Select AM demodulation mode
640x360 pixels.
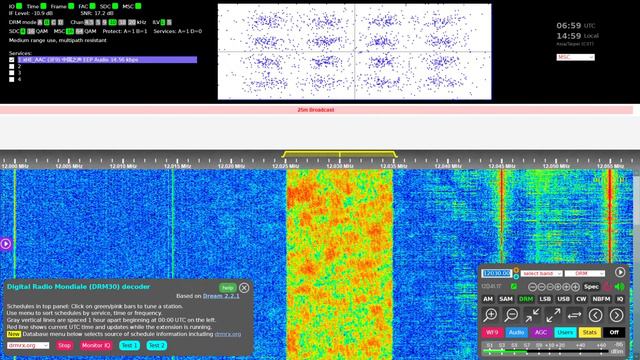(488, 299)
